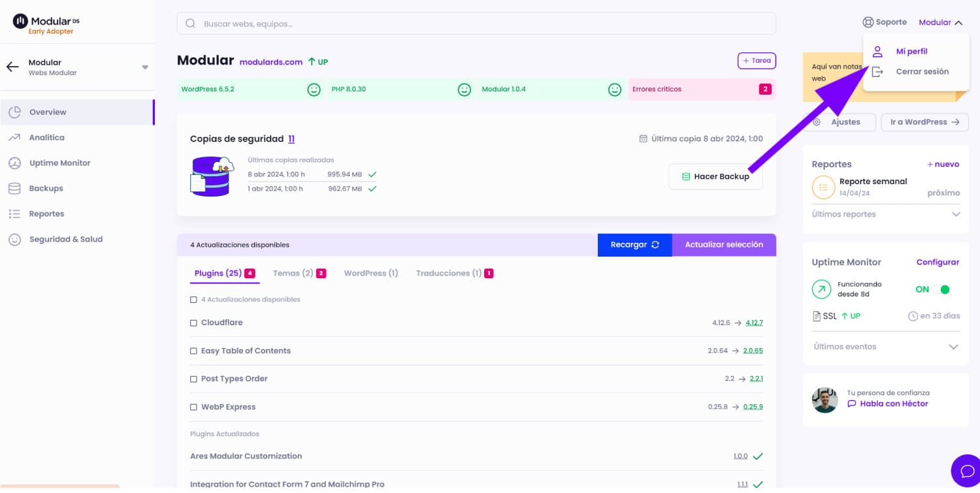The image size is (980, 493).
Task: Click the WordPress 6.5.2 status smiley
Action: pos(314,89)
